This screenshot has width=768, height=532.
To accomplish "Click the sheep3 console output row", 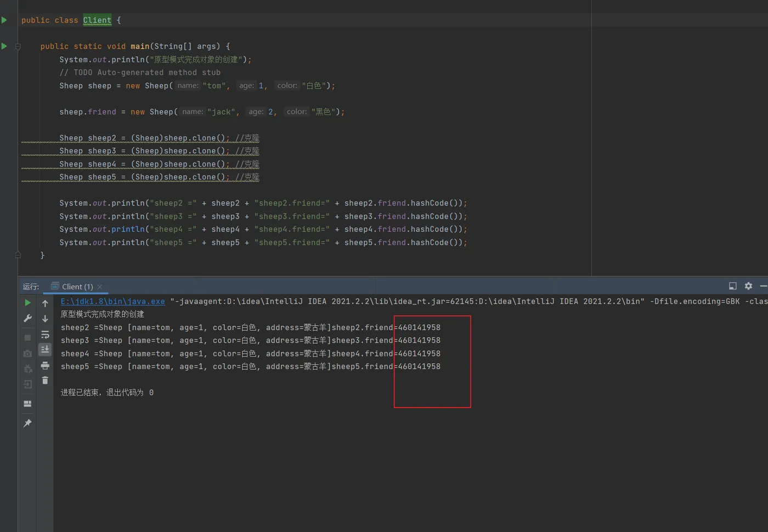I will coord(251,341).
